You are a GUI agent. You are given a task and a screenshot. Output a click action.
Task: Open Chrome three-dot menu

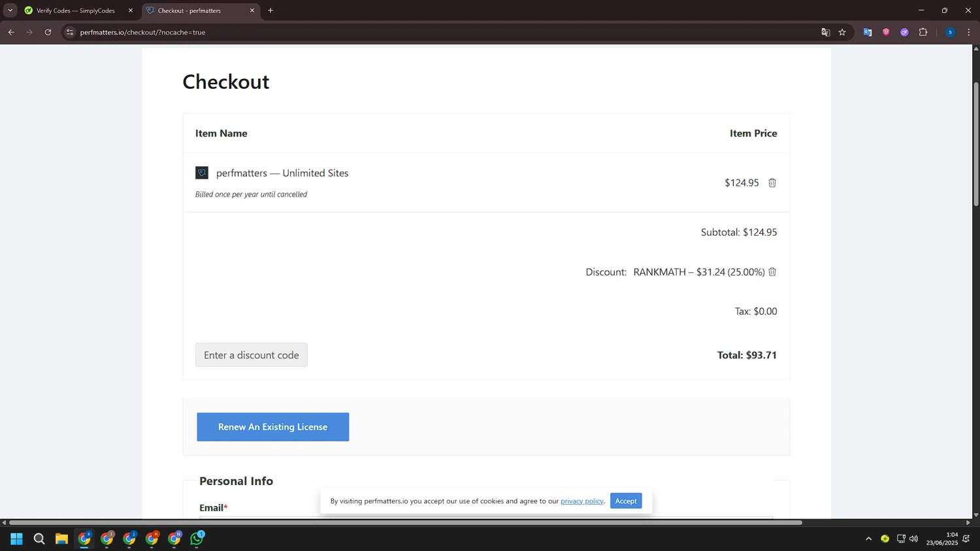pos(968,32)
